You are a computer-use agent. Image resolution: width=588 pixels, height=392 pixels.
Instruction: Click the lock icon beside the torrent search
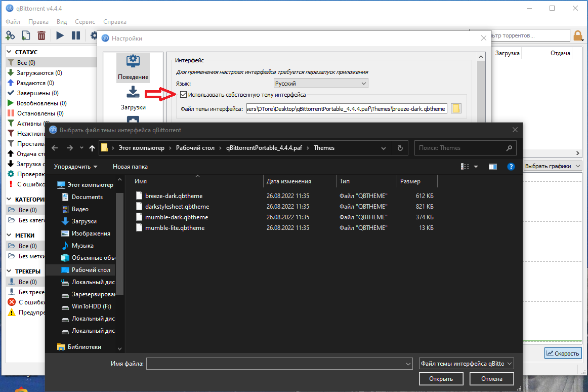(577, 35)
